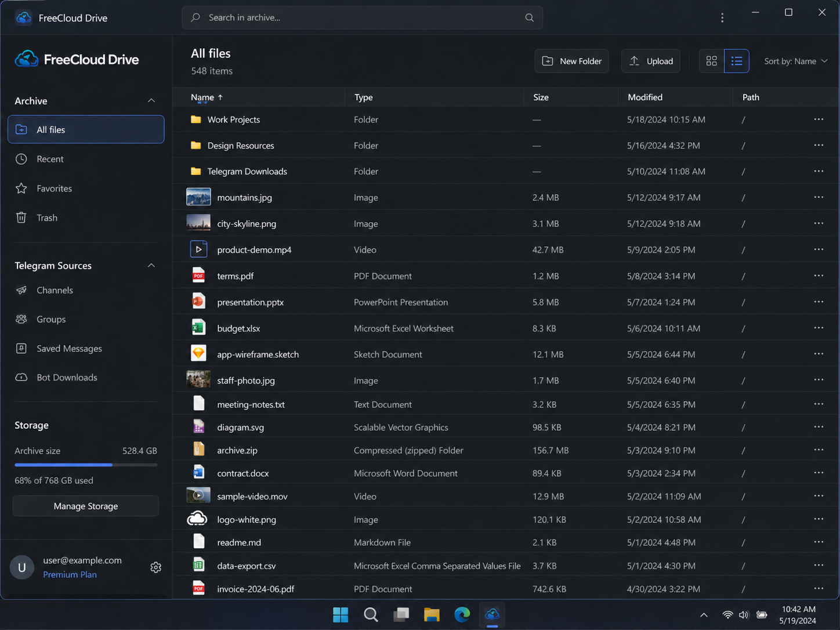Screen dimensions: 840x630
Task: Switch to grid view layout
Action: pos(712,61)
